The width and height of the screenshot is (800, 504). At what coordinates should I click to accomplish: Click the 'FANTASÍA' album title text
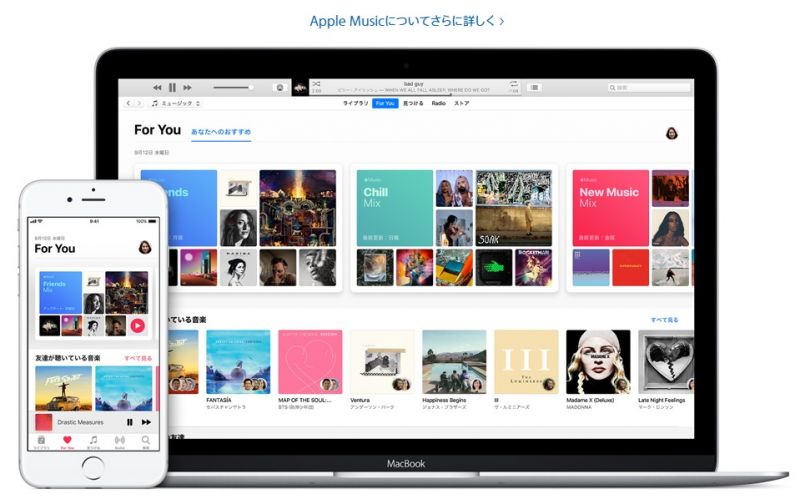point(218,400)
